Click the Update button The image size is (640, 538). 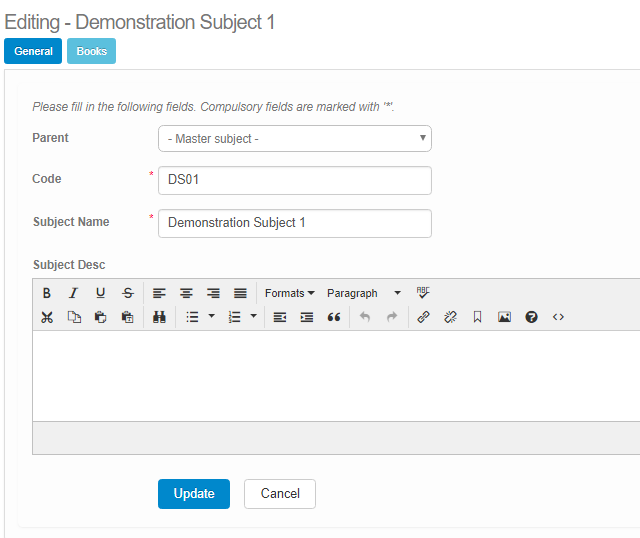[x=194, y=493]
